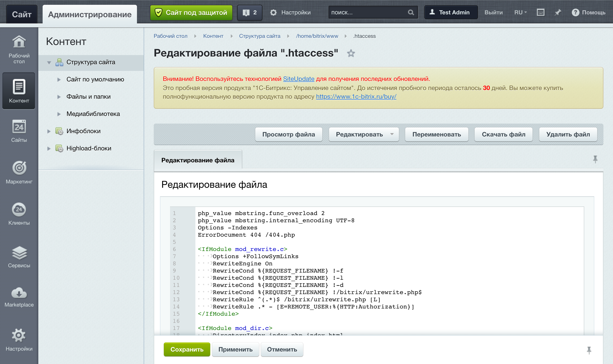Add page to favorites with the star icon
Screen dimensions: 613x364
(x=351, y=53)
